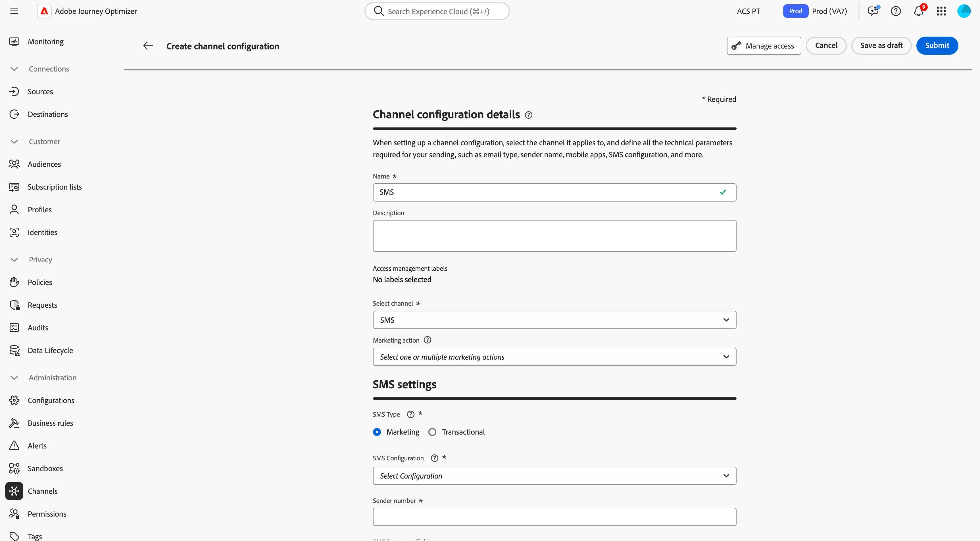The width and height of the screenshot is (980, 541).
Task: Open the Select channel dropdown
Action: coord(554,320)
